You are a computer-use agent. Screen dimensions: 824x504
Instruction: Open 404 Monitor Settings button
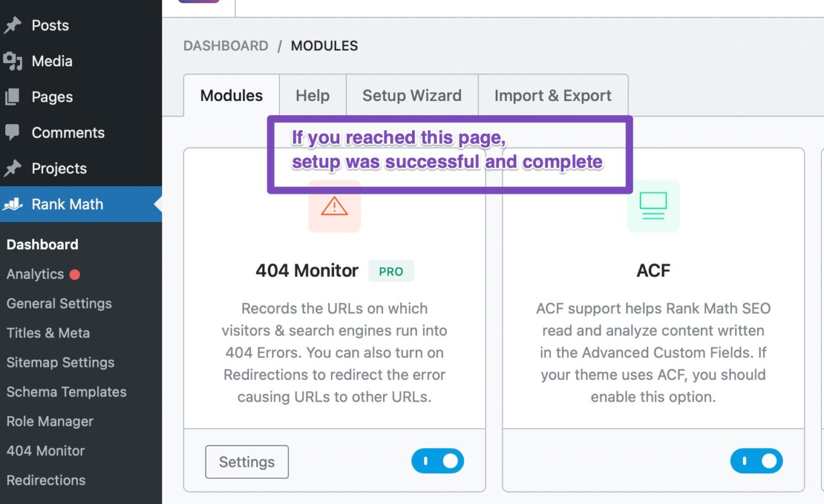(247, 462)
